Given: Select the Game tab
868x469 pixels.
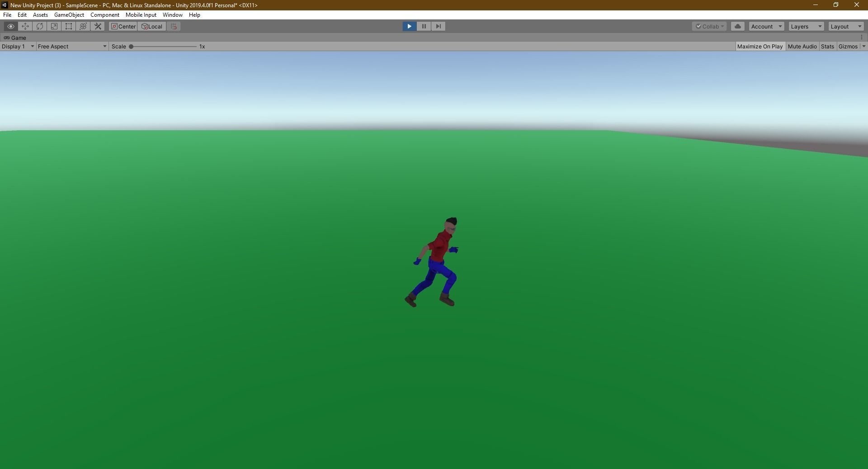Looking at the screenshot, I should click(15, 38).
